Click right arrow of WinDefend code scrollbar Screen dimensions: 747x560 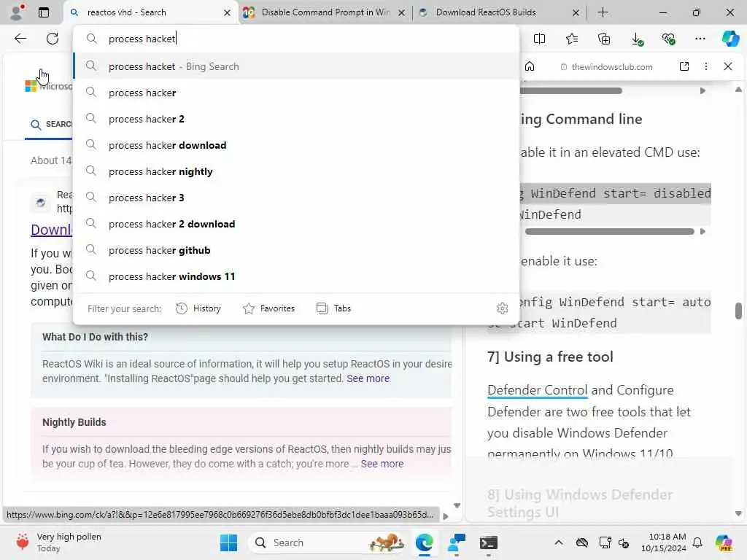(x=703, y=231)
